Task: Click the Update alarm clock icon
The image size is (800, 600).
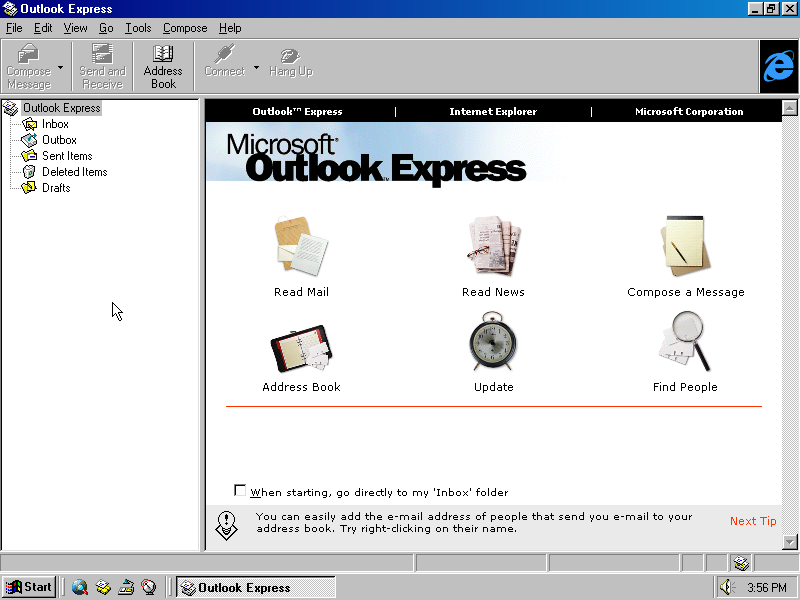Action: 493,341
